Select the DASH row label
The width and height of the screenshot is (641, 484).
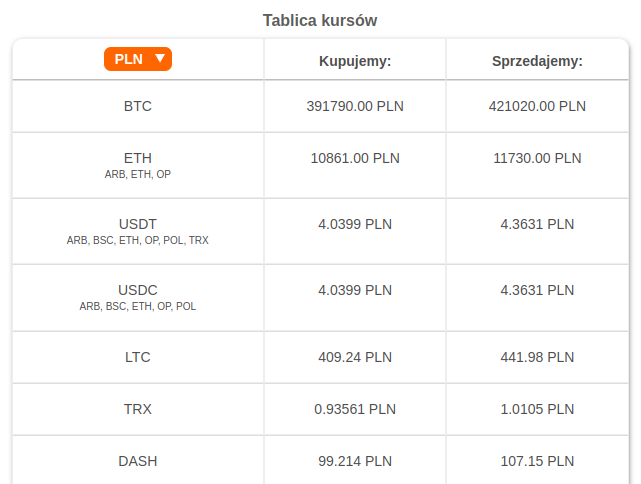click(138, 461)
